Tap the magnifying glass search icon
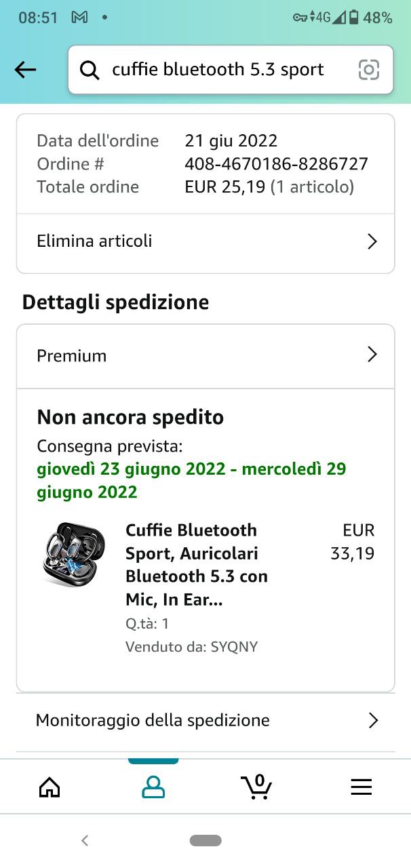The height and width of the screenshot is (868, 411). 90,69
